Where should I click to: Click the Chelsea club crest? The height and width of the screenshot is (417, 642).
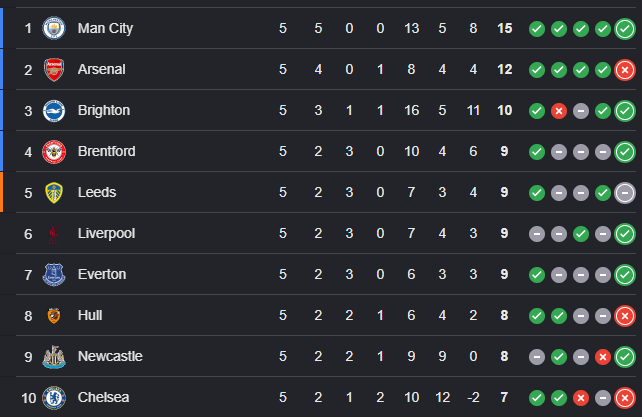(54, 397)
